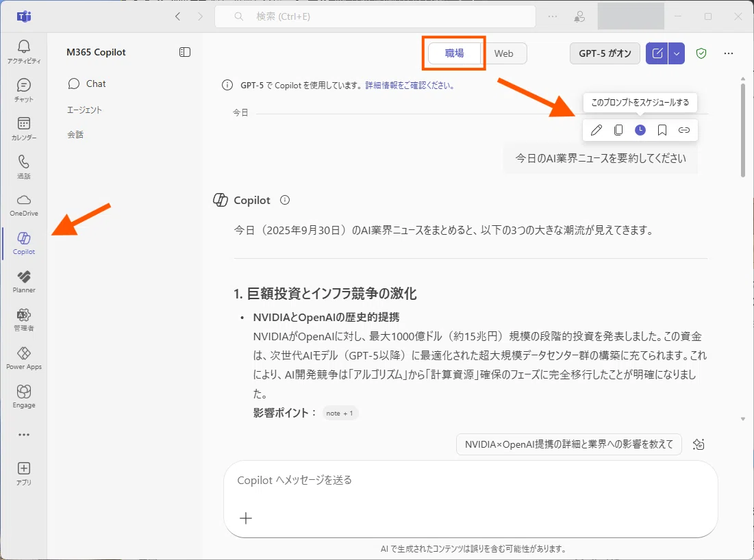Add attachment with the plus icon
Screen dimensions: 754x560
point(246,518)
